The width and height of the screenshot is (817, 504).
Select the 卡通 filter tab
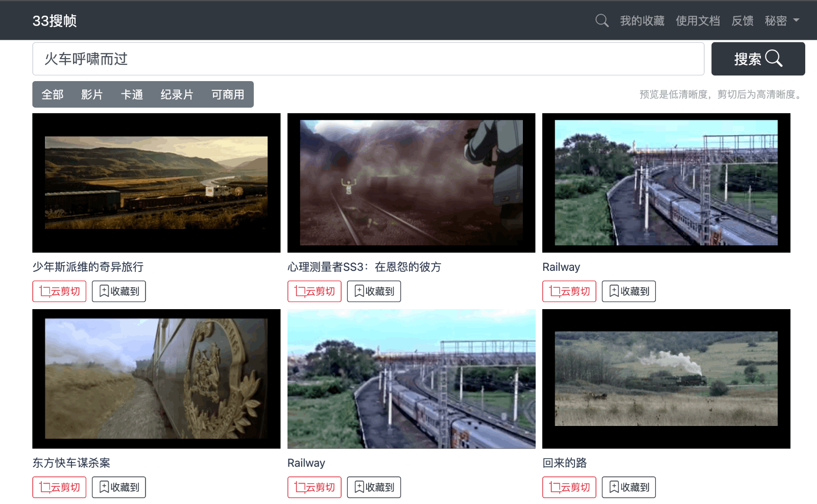click(132, 94)
